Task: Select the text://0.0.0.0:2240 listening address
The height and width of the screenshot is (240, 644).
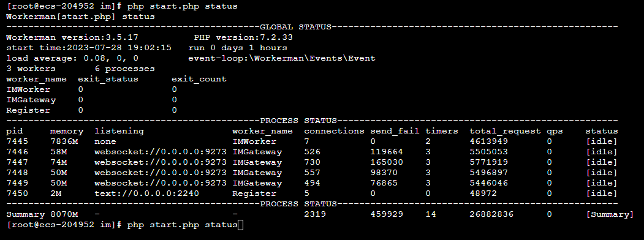Action: point(146,193)
